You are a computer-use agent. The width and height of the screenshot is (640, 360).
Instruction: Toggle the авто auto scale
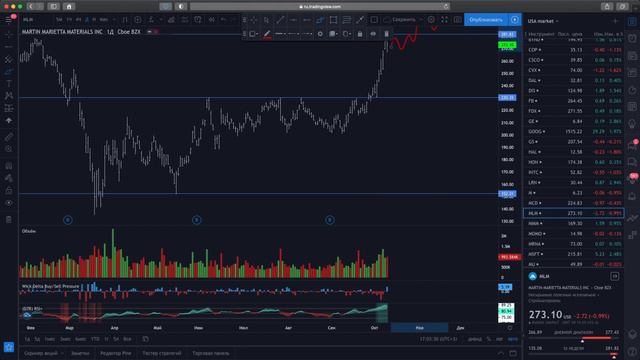coord(513,339)
